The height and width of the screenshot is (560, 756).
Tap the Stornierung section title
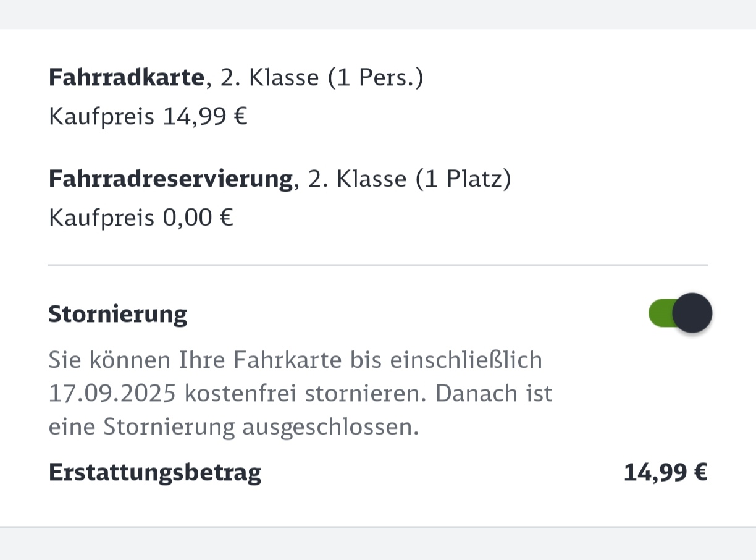(117, 314)
